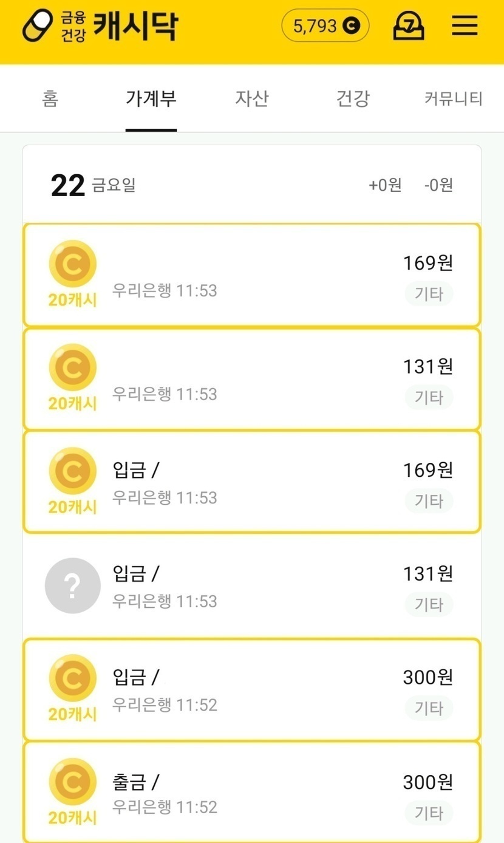
Task: Tap the 22 금요일 date header
Action: 93,185
